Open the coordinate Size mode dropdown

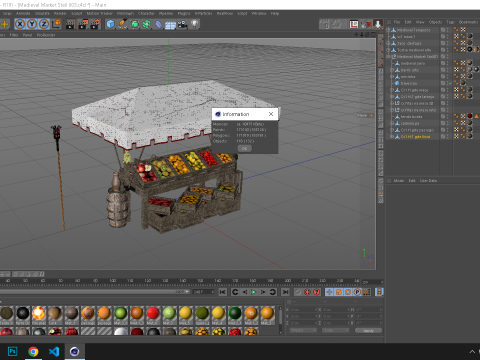(x=335, y=330)
